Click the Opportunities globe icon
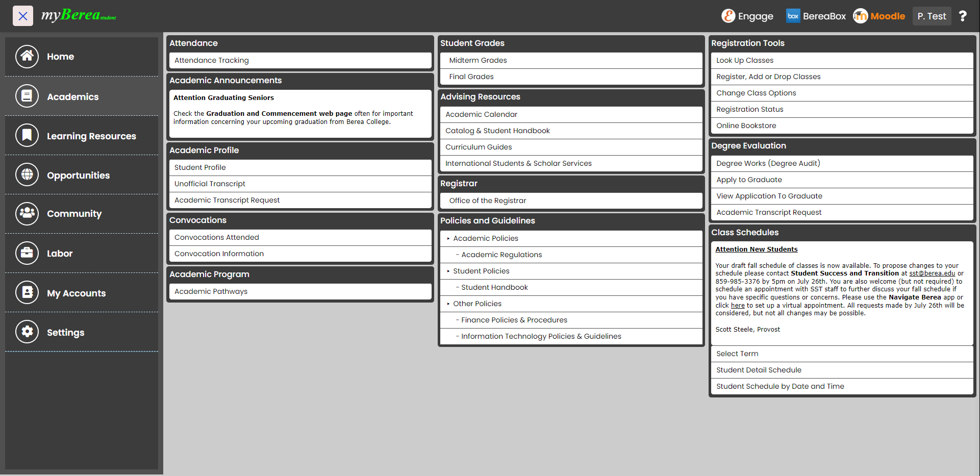The image size is (980, 476). (x=27, y=175)
